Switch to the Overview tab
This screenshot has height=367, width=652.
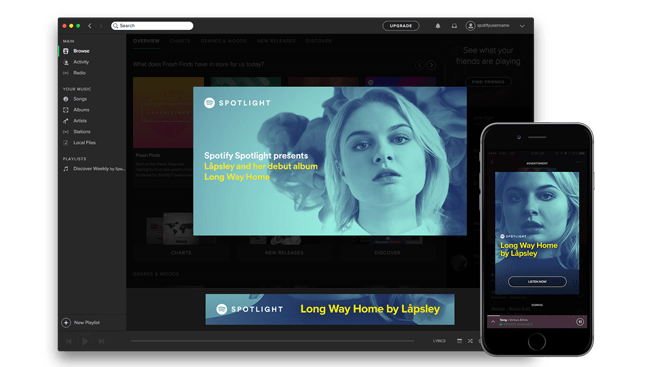coord(146,41)
